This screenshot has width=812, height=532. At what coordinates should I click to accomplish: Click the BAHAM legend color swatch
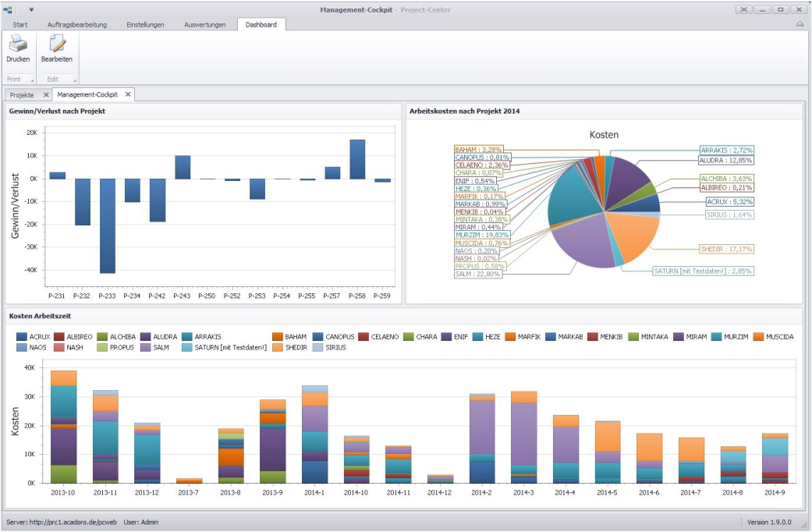(x=277, y=337)
